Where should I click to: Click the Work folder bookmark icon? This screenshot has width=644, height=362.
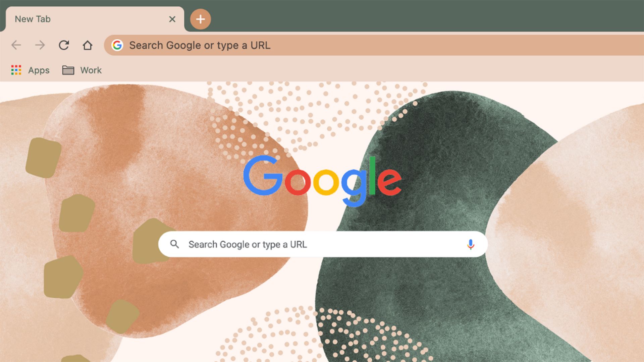click(68, 70)
